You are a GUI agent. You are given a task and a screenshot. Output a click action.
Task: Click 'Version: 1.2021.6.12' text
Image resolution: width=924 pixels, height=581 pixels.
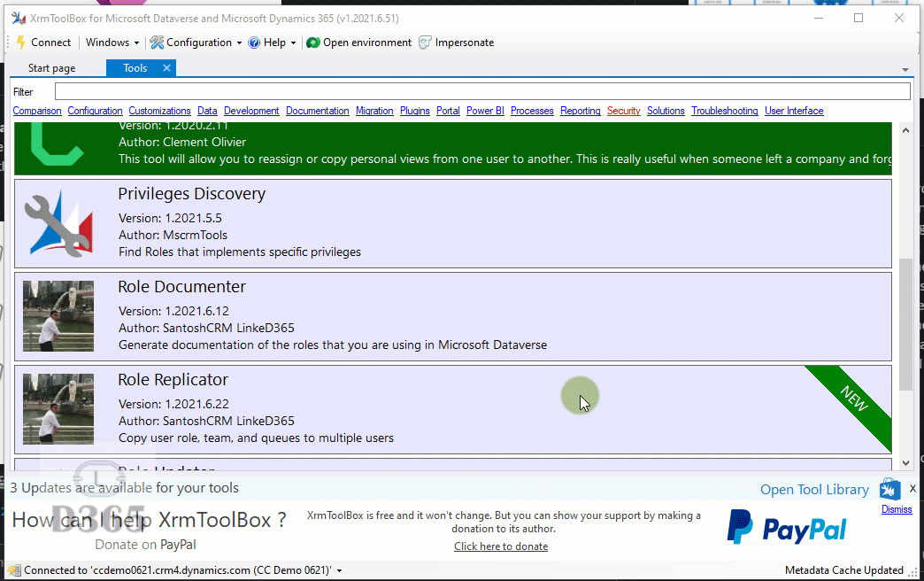pyautogui.click(x=173, y=311)
